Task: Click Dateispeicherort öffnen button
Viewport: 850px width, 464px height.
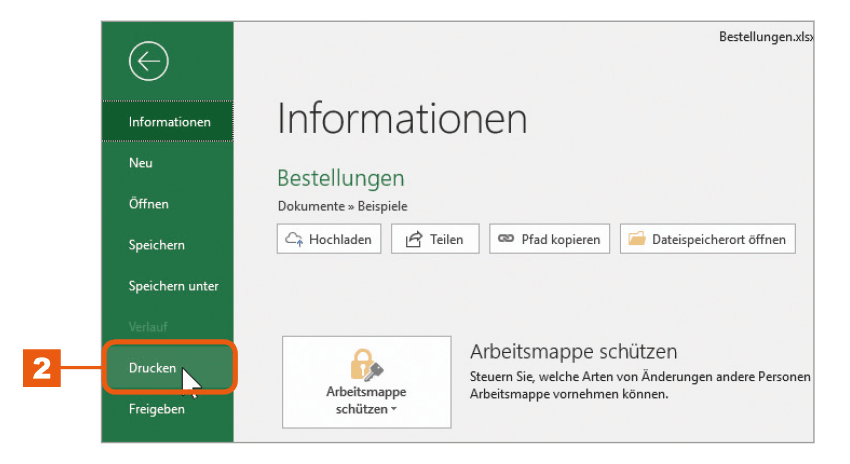Action: coord(708,239)
